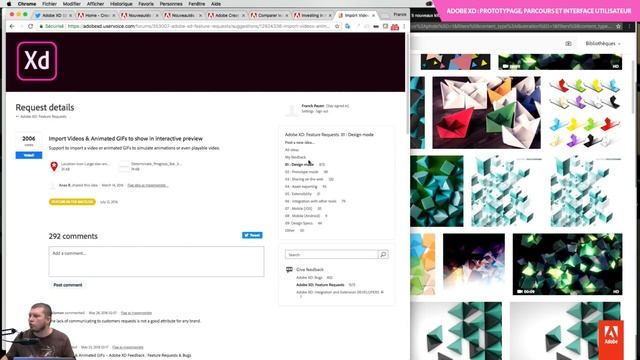Image resolution: width=640 pixels, height=360 pixels.
Task: Open the Apple menu
Action: 9,4
